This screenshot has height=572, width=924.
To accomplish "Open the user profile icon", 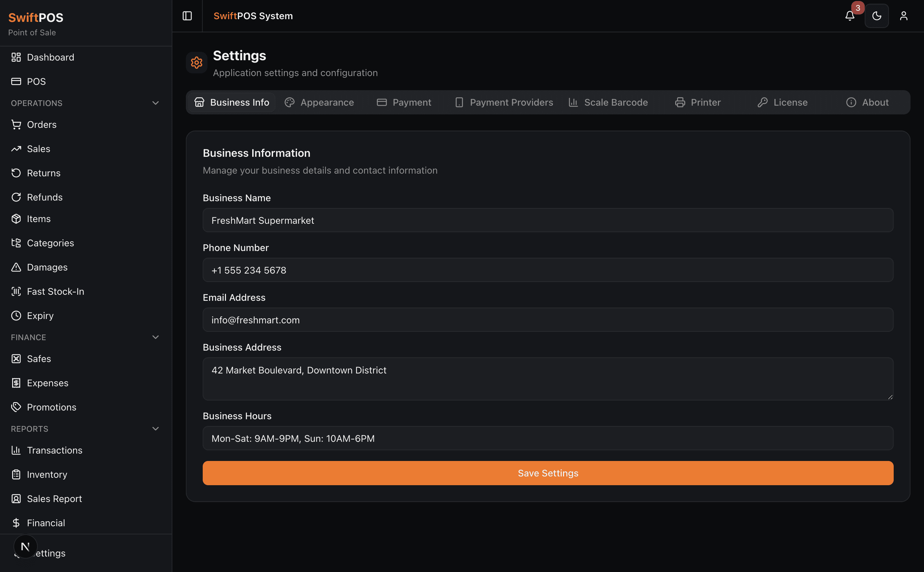I will click(x=903, y=16).
